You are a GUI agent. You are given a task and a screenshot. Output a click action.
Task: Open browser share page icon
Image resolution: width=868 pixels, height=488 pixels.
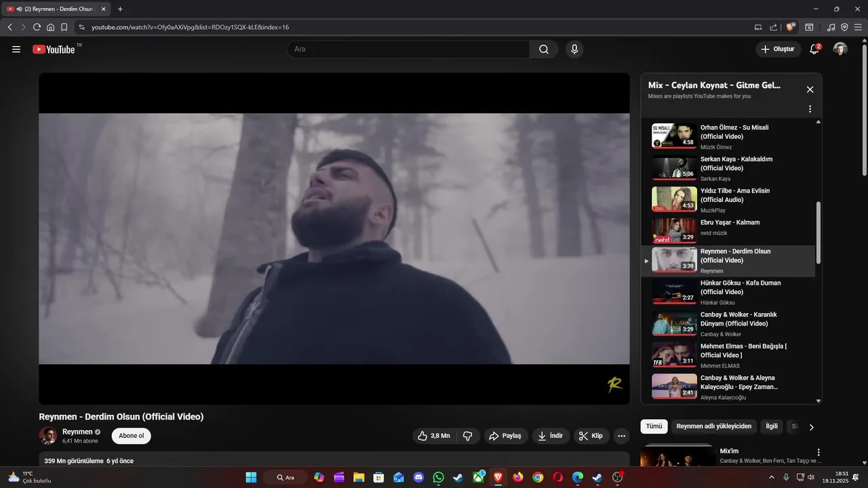[x=774, y=27]
